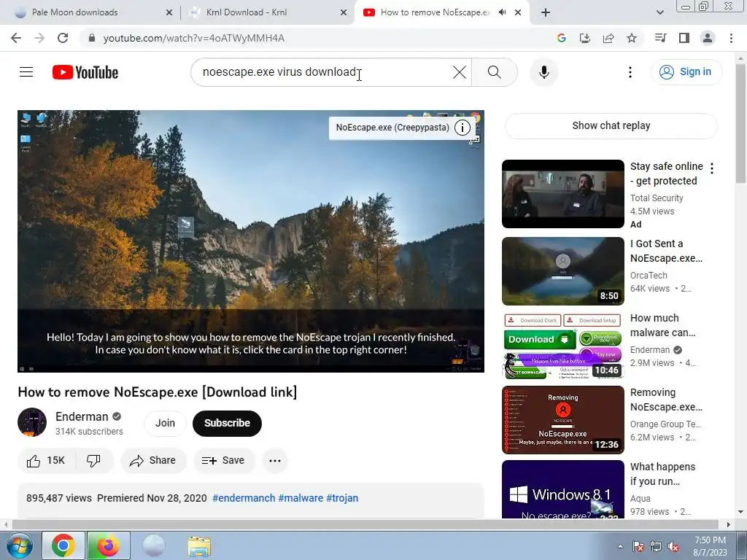Open Chrome three-dot menu
This screenshot has width=747, height=560.
(731, 38)
